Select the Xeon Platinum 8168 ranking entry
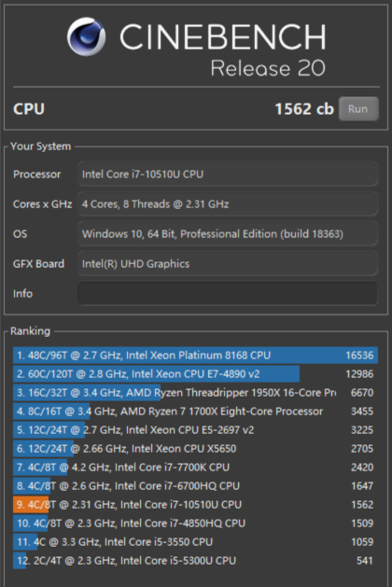Screen dimensions: 392x587 click(195, 356)
